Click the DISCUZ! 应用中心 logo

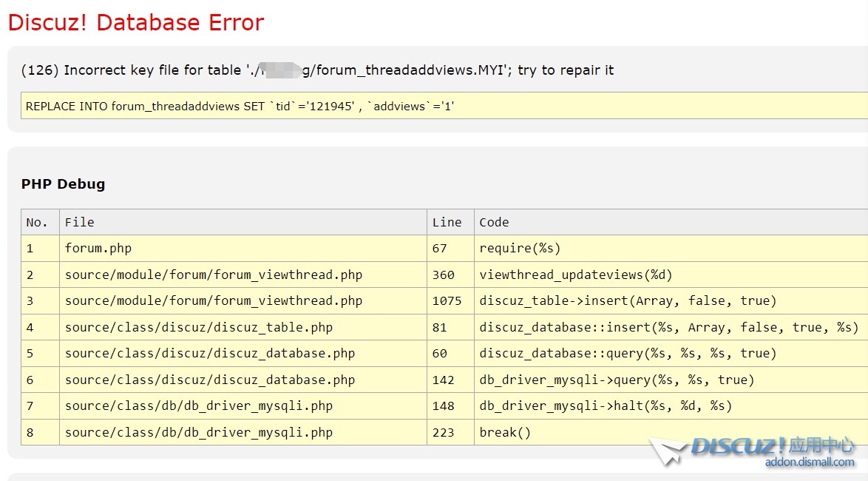(773, 445)
